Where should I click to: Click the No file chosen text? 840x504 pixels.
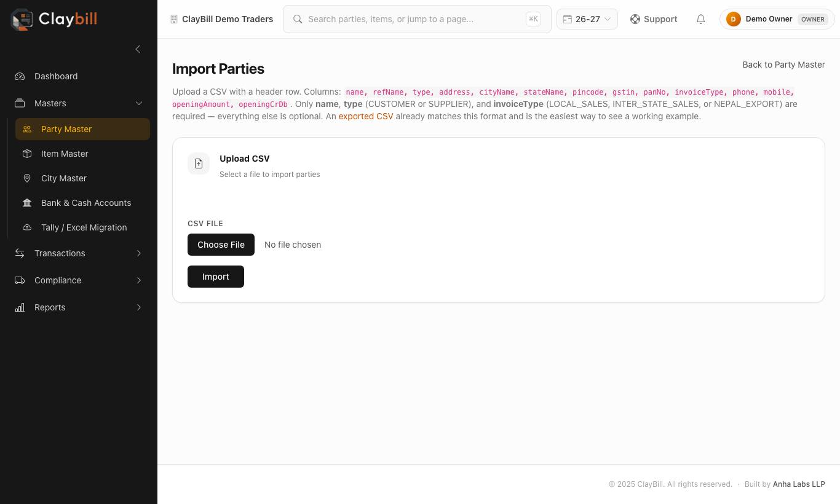coord(293,245)
